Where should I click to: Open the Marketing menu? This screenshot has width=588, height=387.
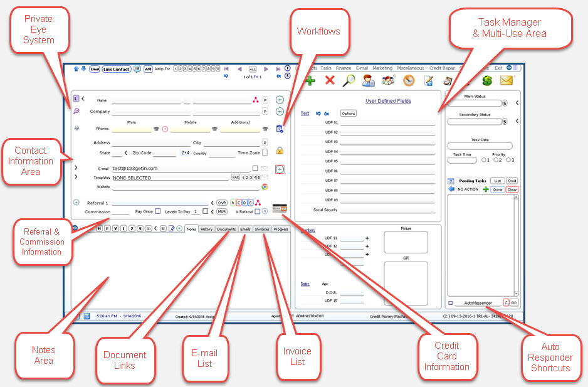click(382, 68)
